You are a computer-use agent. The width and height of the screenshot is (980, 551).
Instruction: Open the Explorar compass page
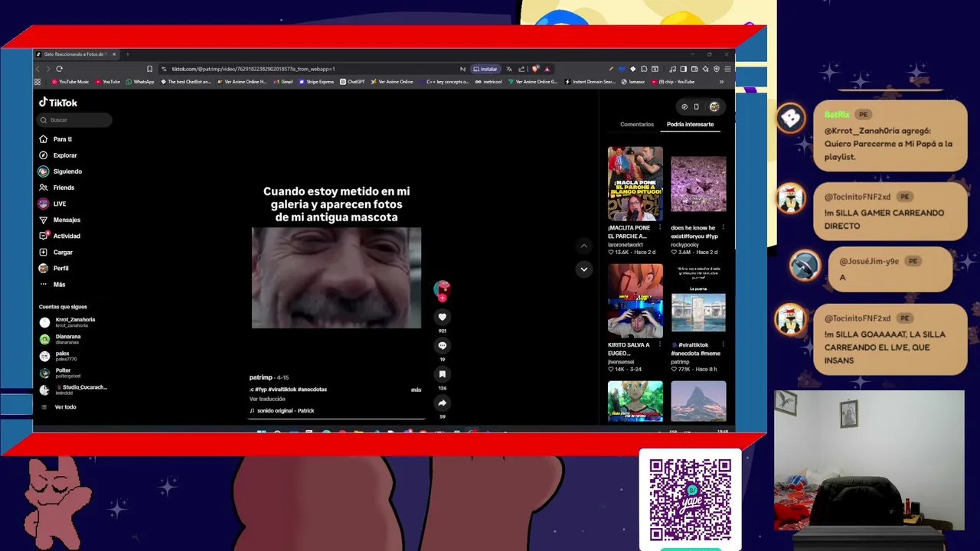point(58,155)
